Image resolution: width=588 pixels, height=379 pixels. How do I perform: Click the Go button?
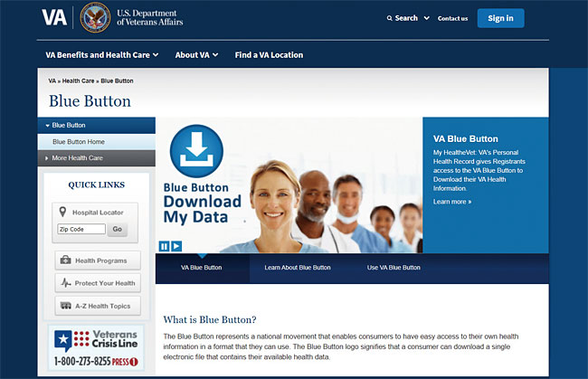click(118, 229)
